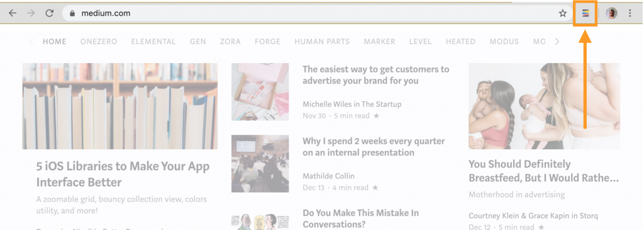Click author Michelle Wiles in The Startup
The height and width of the screenshot is (230, 644).
tap(352, 104)
